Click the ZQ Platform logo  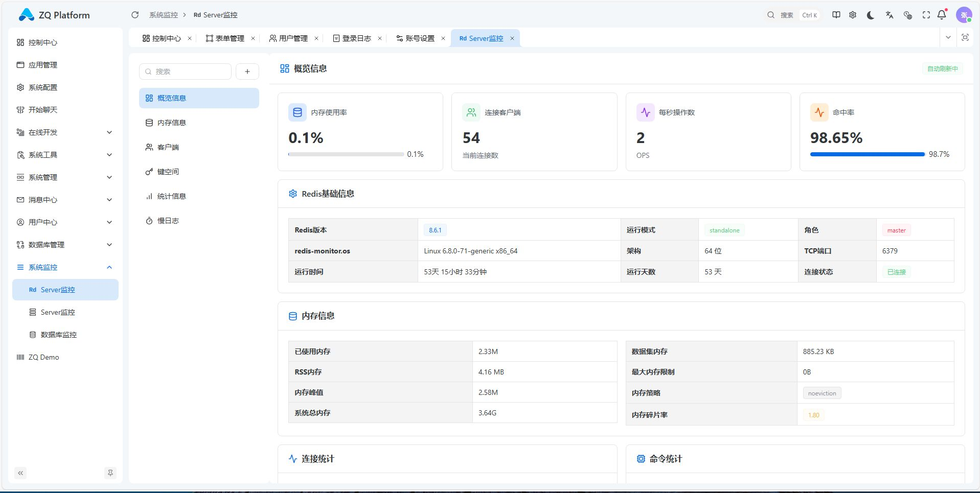54,15
